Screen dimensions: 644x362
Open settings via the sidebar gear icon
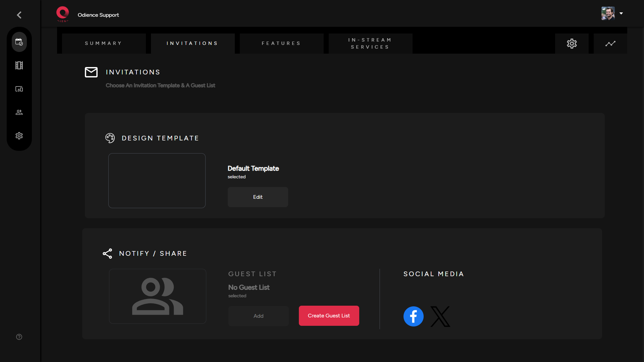19,136
